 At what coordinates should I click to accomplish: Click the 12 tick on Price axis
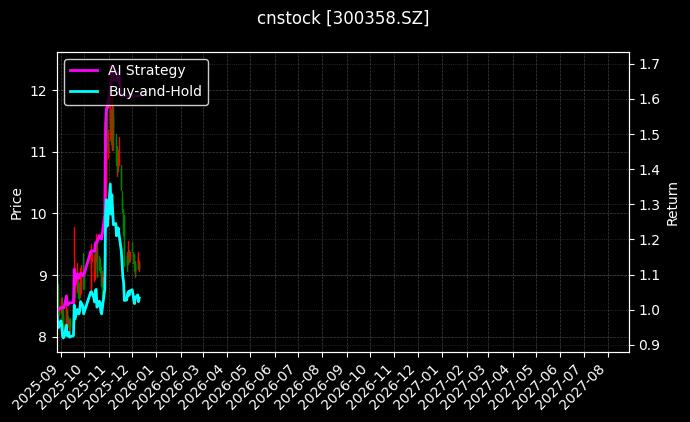[x=39, y=91]
